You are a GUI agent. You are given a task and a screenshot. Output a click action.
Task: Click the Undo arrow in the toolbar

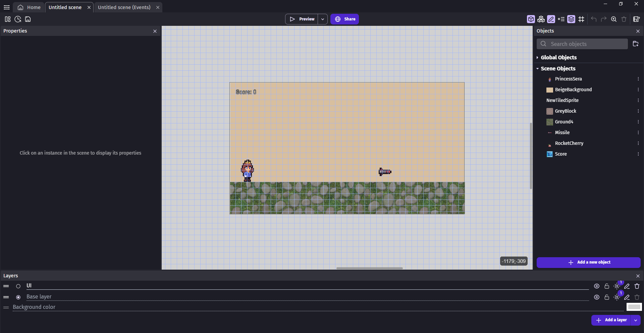[594, 19]
